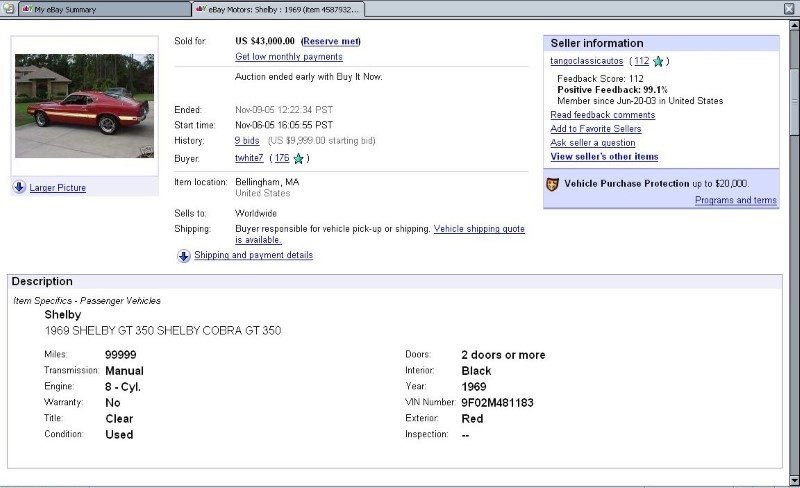Open Shipping and payment details link

tap(254, 255)
